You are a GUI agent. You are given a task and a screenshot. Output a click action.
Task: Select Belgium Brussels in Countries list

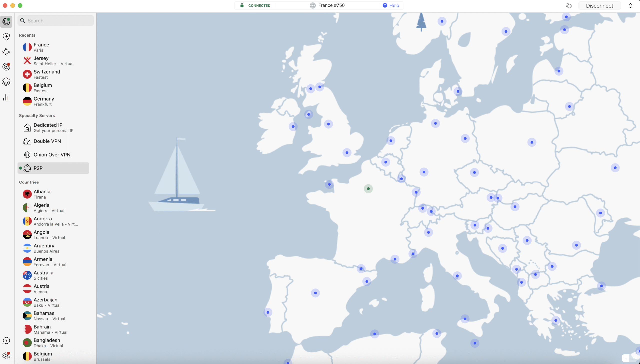point(53,356)
